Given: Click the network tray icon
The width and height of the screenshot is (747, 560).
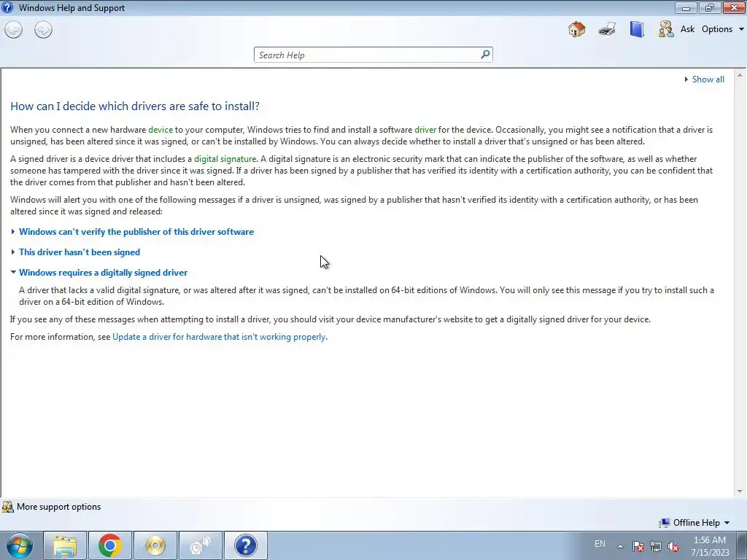Looking at the screenshot, I should 656,546.
